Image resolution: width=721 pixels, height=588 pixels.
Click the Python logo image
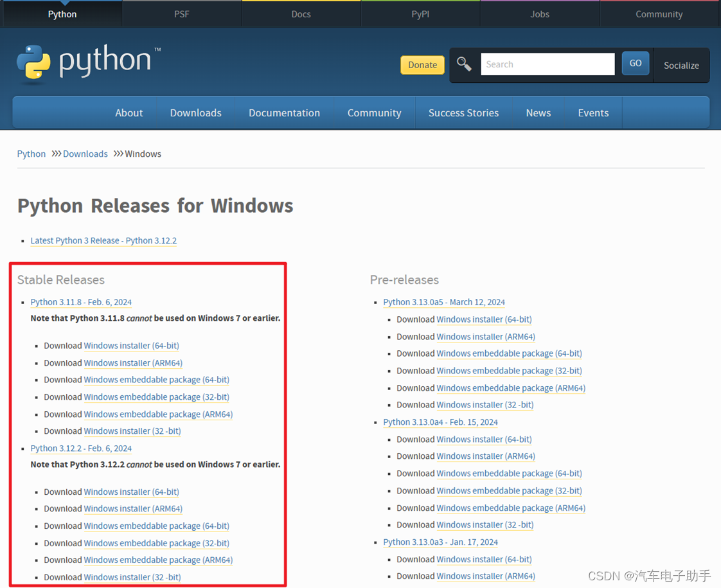(x=89, y=64)
